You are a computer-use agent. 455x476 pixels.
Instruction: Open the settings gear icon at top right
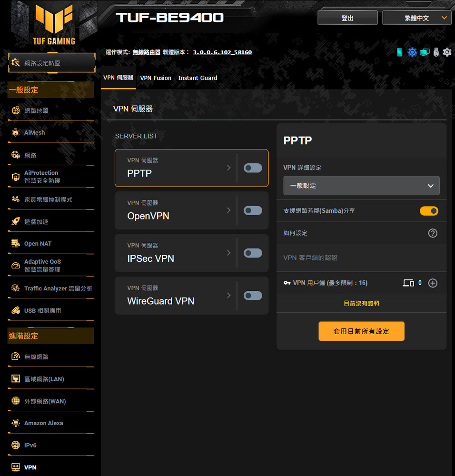447,52
